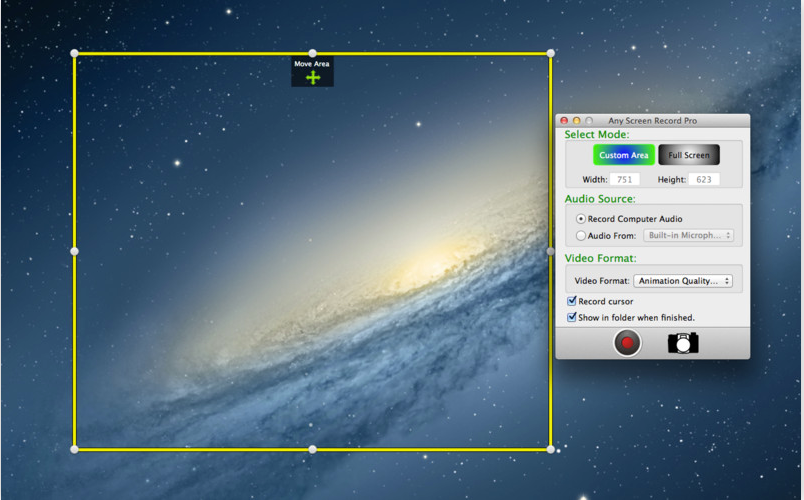The width and height of the screenshot is (804, 500).
Task: Close the Any Screen Record Pro window
Action: click(x=564, y=121)
